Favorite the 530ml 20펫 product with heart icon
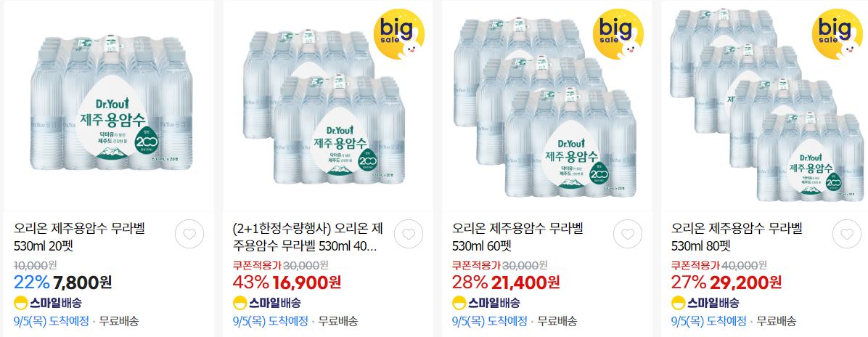Screen dimensions: 868x337 [189, 234]
